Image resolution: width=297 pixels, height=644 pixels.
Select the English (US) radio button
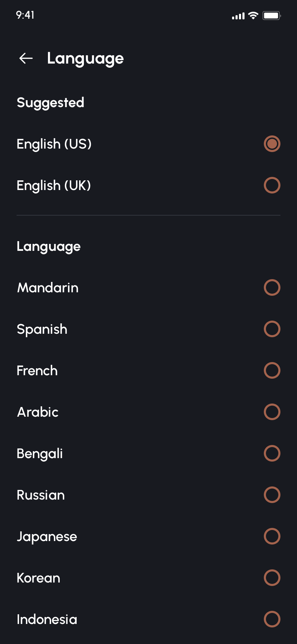(272, 144)
